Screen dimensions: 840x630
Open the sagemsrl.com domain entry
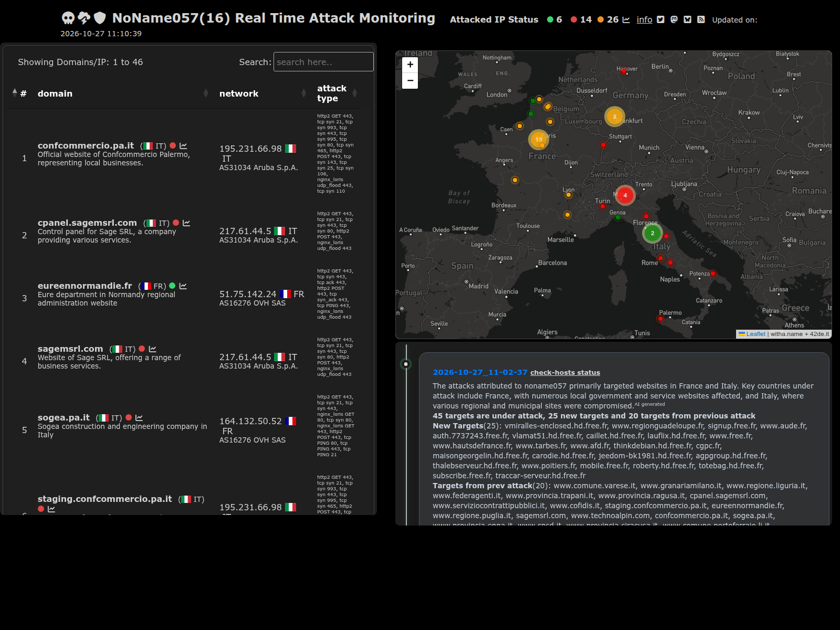point(70,349)
